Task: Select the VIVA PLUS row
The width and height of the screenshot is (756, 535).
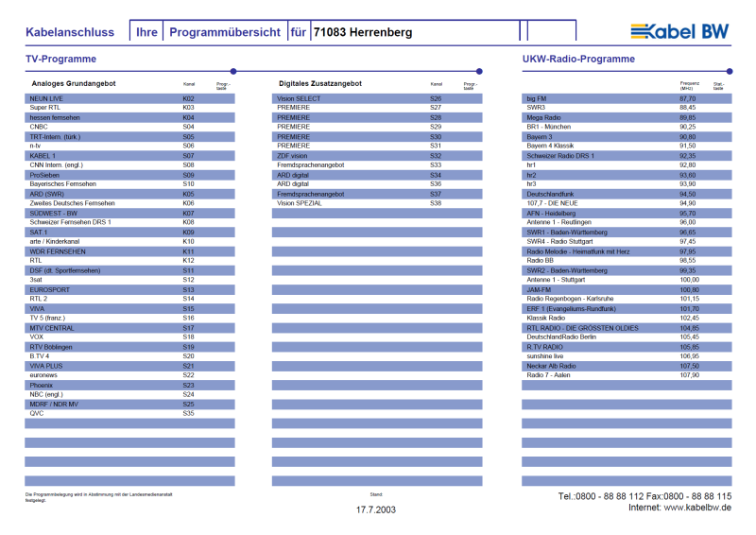Action: (129, 366)
